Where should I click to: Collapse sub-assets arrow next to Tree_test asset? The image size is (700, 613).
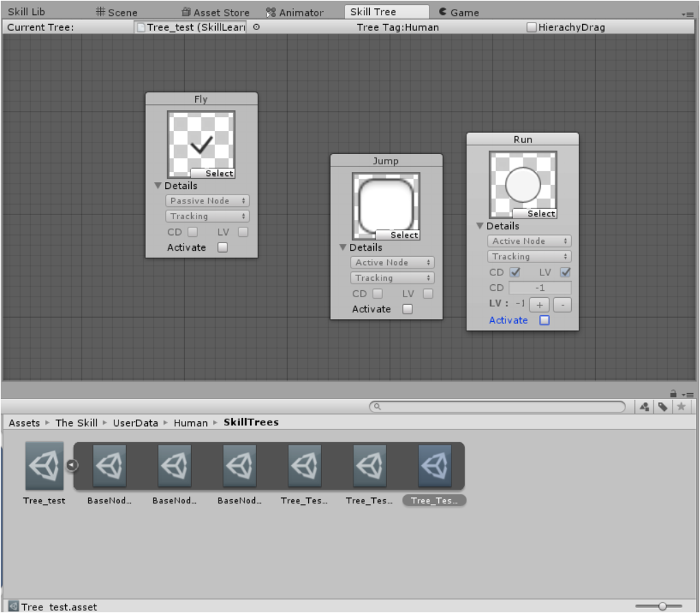(72, 465)
